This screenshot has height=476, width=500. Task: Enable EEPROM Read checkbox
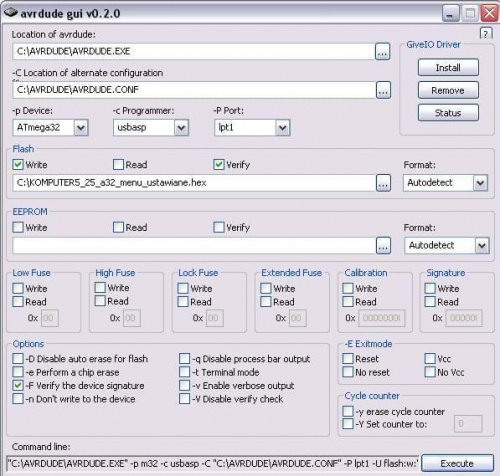(118, 227)
